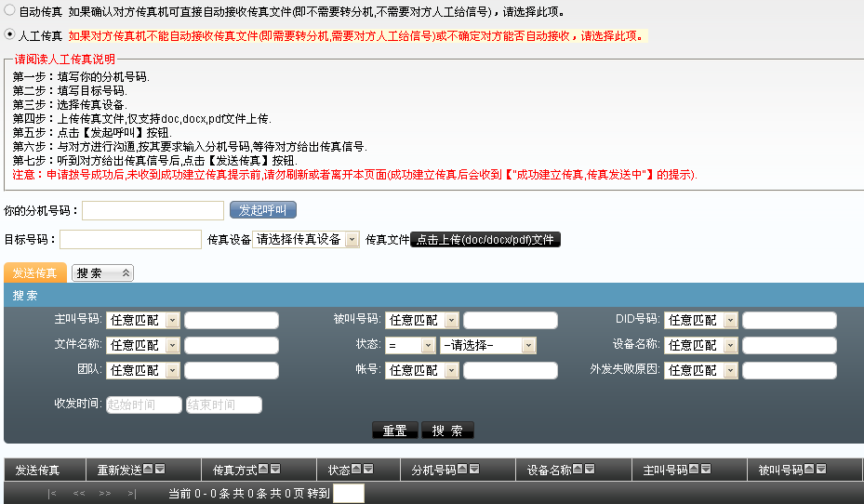Sort 重新发送 column ascending
The height and width of the screenshot is (504, 864).
click(148, 470)
